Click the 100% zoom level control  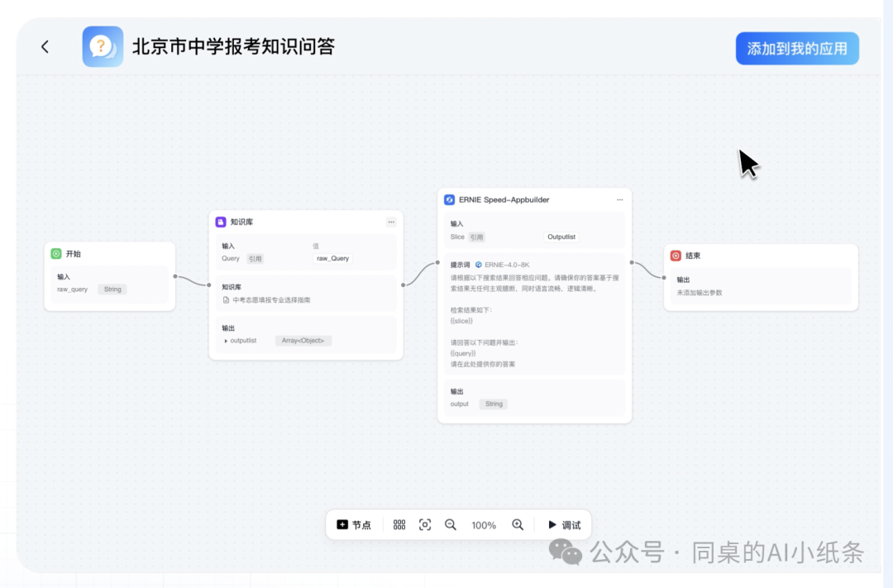[x=484, y=525]
